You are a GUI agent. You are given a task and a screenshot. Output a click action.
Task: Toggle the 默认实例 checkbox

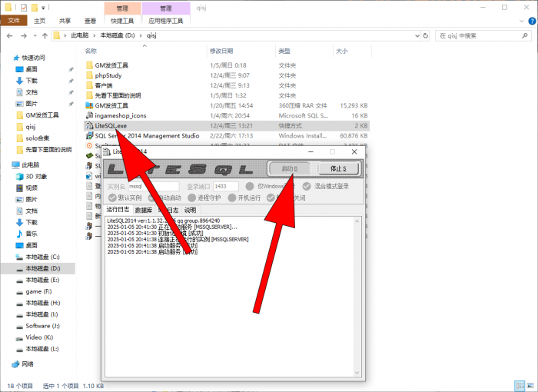112,198
